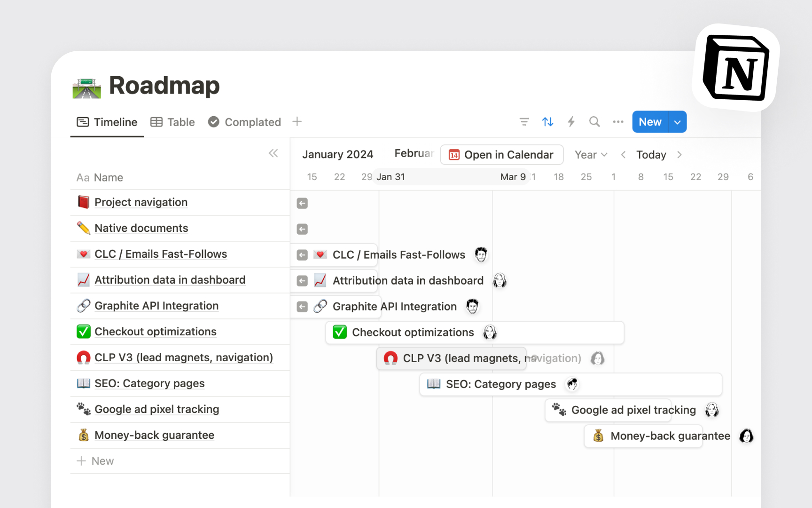Open automations with the lightning icon
Viewport: 812px width, 508px height.
(571, 121)
